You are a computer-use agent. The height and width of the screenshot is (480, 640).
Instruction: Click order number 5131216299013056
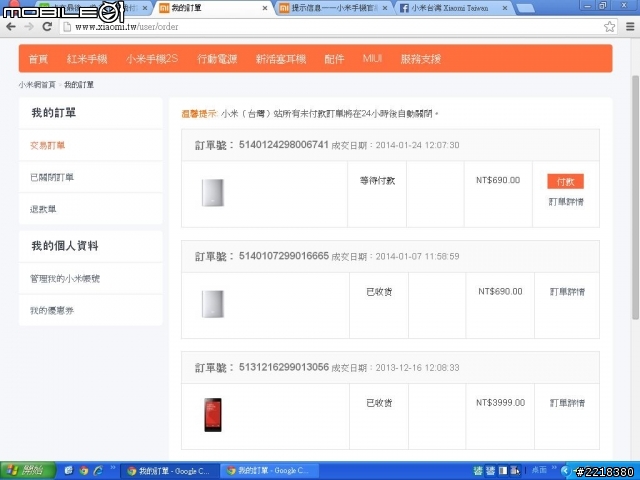coord(284,367)
